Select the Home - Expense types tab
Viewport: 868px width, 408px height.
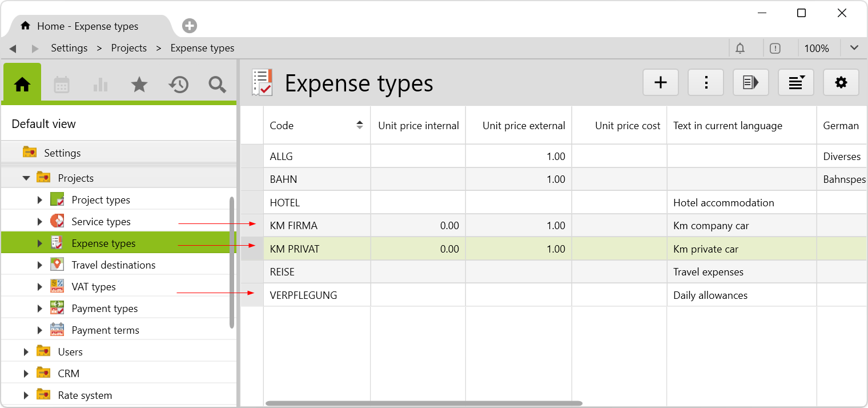[x=87, y=26]
